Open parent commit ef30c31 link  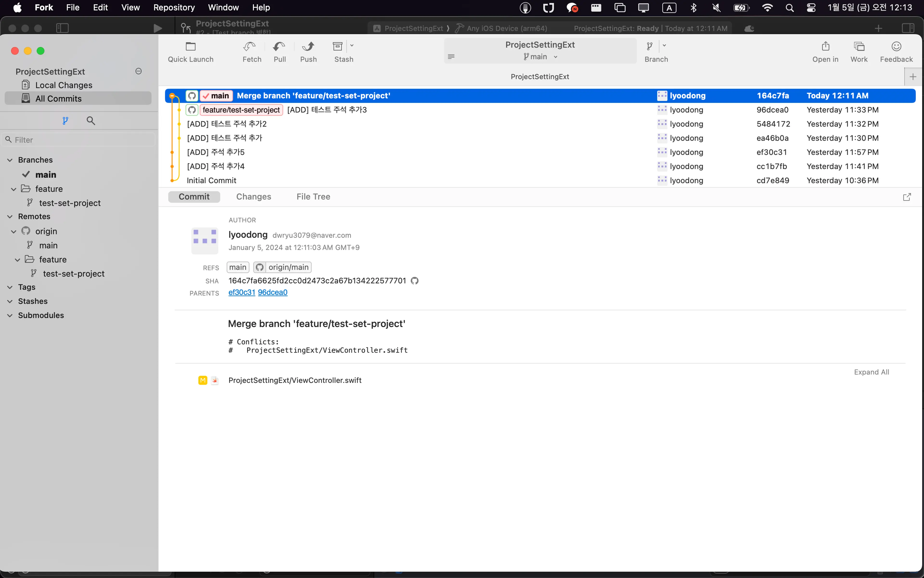coord(242,292)
